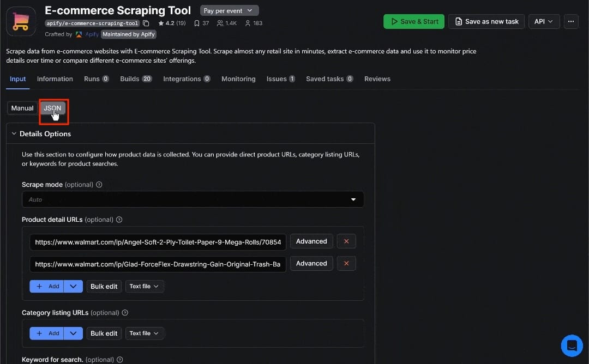
Task: Open help for Product detail URLs
Action: [119, 219]
